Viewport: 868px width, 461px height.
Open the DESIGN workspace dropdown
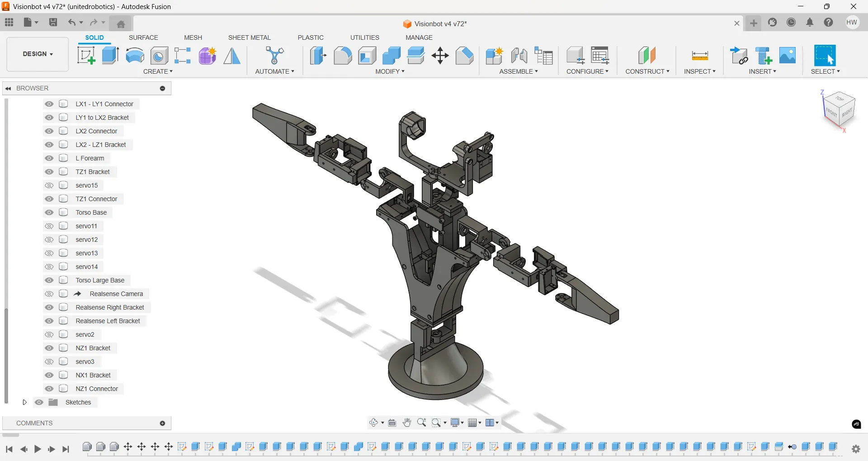[38, 54]
